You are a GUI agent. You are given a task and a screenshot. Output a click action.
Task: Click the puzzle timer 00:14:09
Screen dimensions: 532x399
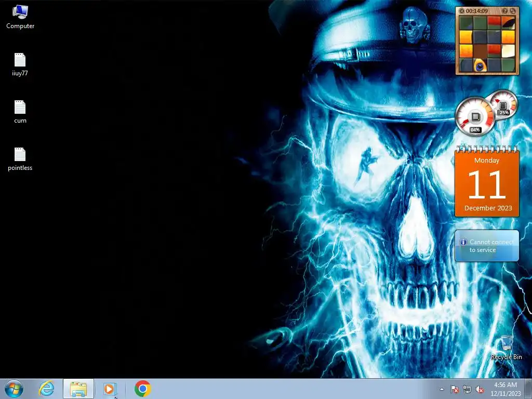477,11
